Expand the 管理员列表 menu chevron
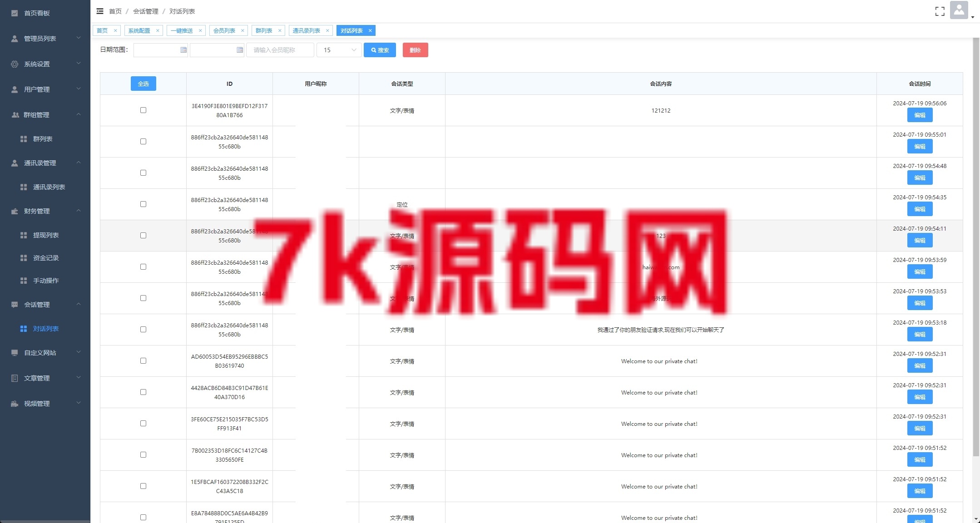 click(x=79, y=38)
